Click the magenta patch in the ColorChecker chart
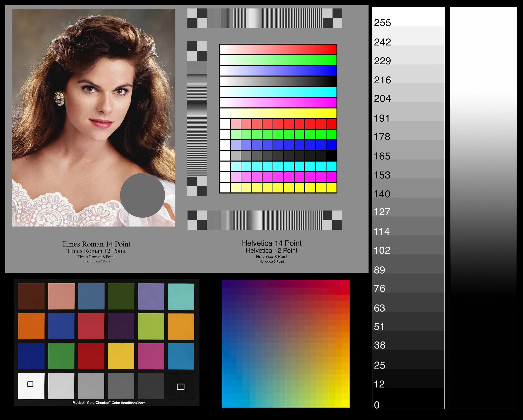 point(151,356)
